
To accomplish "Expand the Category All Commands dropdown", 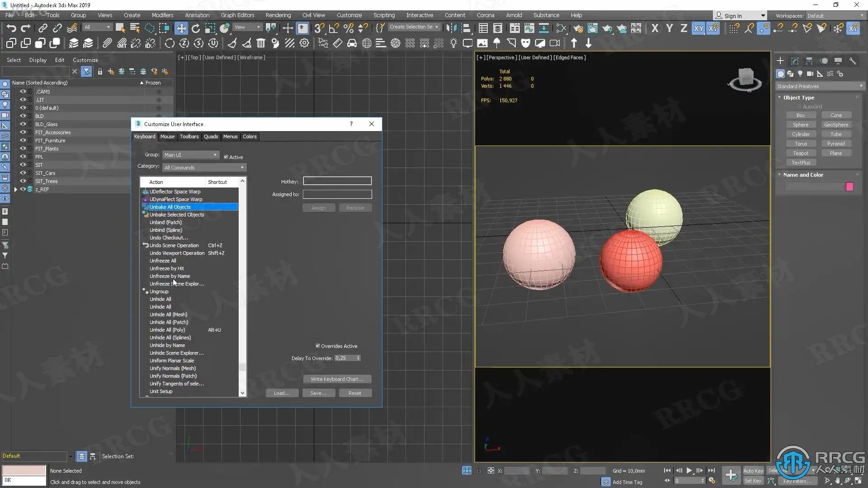I will (205, 168).
